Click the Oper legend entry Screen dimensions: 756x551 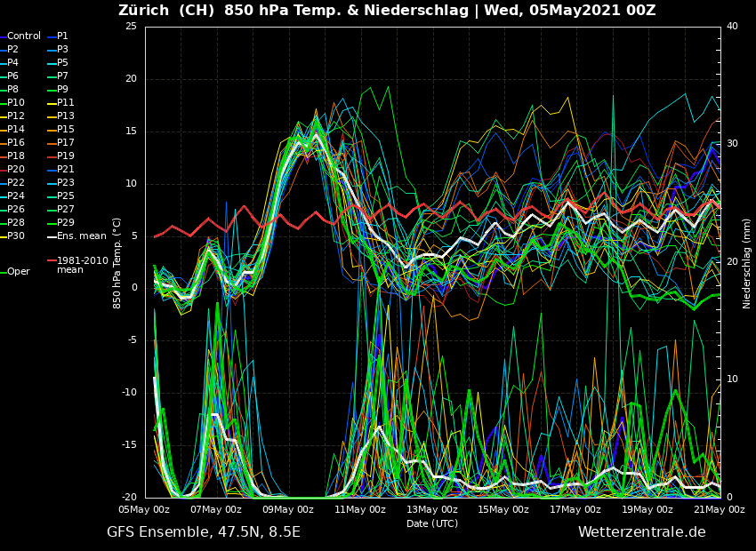click(15, 272)
